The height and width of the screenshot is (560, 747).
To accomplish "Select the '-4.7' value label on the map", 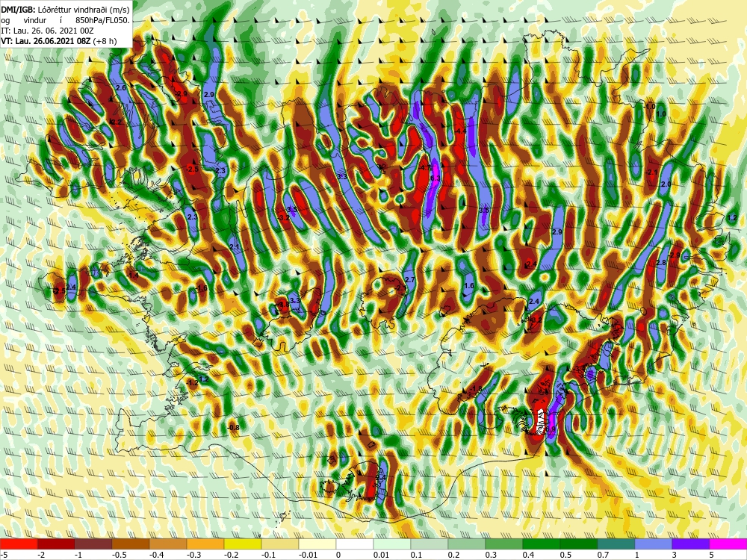I will click(x=424, y=167).
